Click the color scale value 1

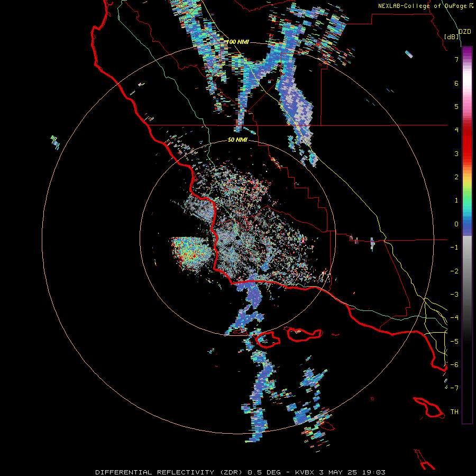click(x=456, y=200)
